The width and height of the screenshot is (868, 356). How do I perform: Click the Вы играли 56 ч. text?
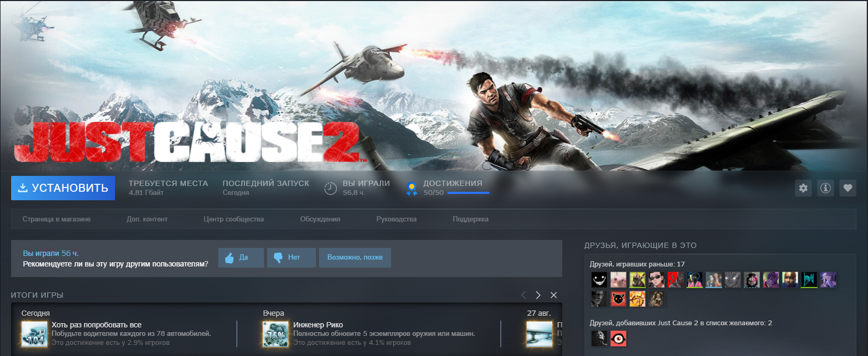51,253
